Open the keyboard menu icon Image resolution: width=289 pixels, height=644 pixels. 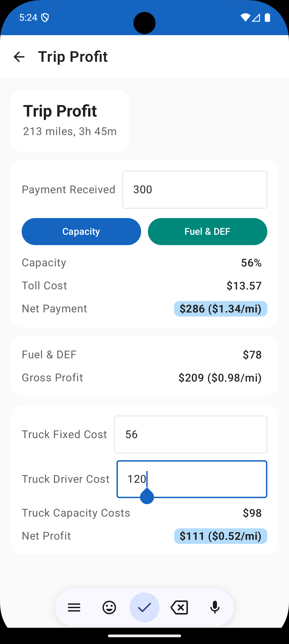[74, 607]
